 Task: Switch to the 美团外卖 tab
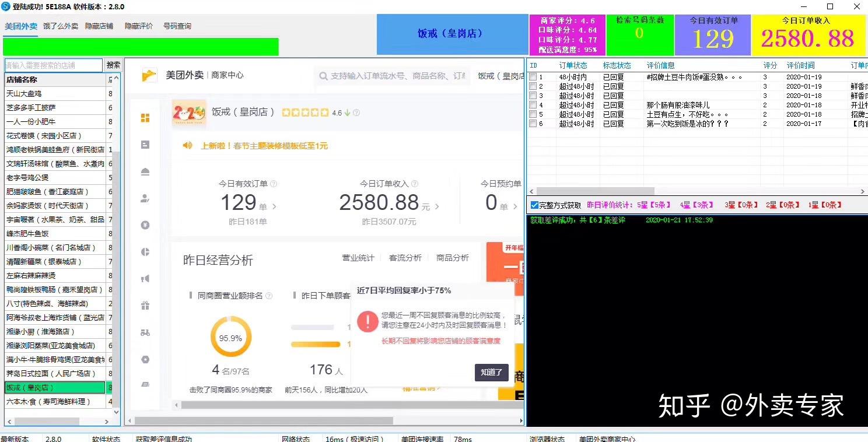tap(21, 26)
